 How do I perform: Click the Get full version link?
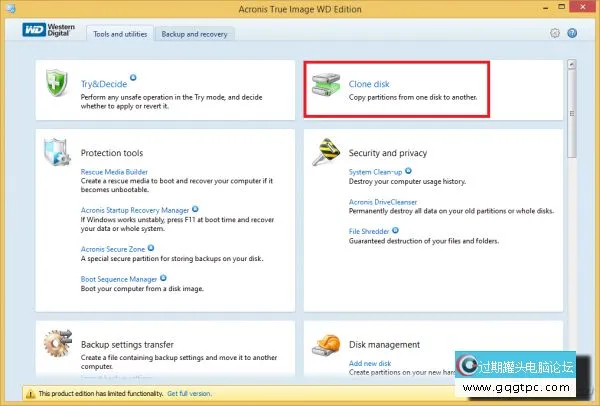point(187,395)
